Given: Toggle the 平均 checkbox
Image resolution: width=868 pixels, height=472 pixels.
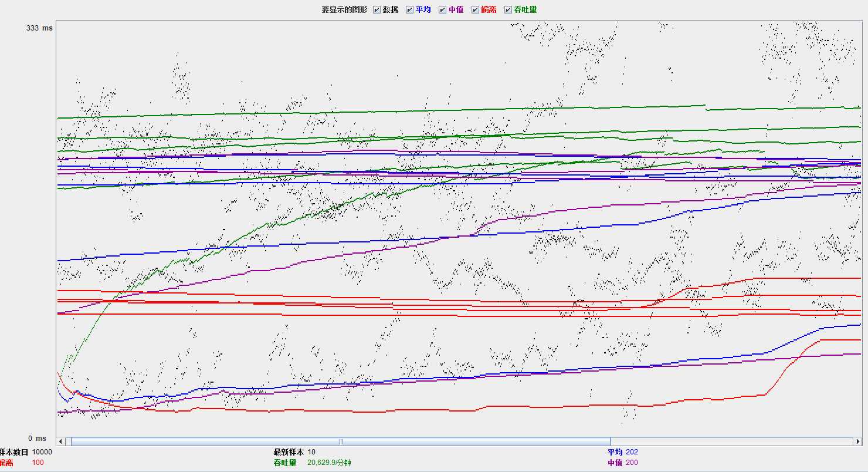Looking at the screenshot, I should pos(409,9).
